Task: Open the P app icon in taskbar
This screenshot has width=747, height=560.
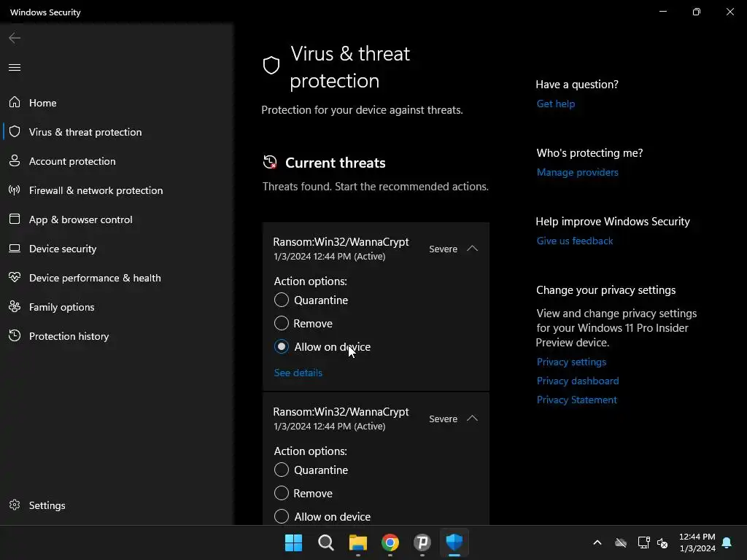Action: click(x=422, y=542)
